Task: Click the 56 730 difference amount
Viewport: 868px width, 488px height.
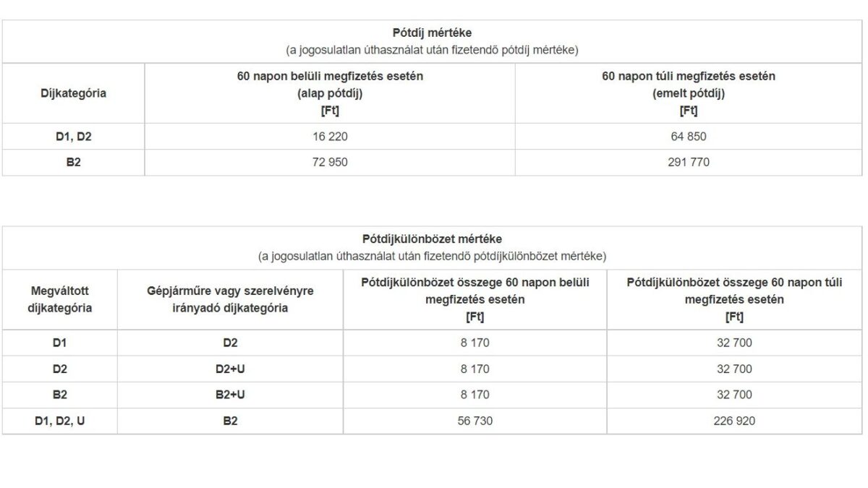Action: (x=475, y=421)
